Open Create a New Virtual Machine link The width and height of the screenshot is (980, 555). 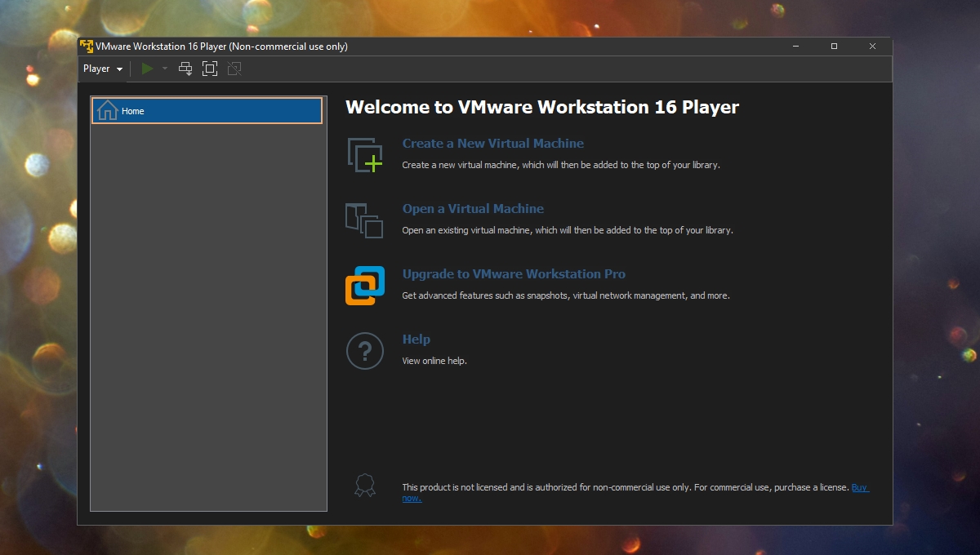tap(493, 144)
